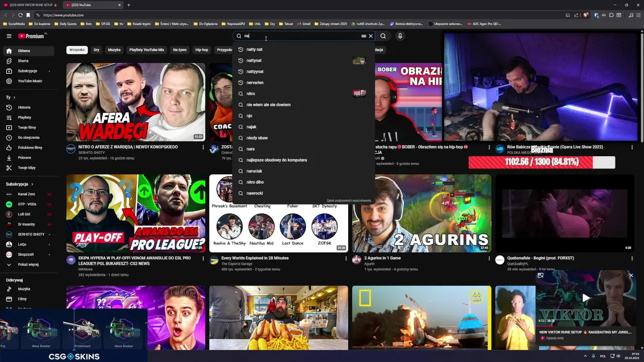Open options menu for 2 Agurins video
644x362 pixels.
pyautogui.click(x=489, y=258)
